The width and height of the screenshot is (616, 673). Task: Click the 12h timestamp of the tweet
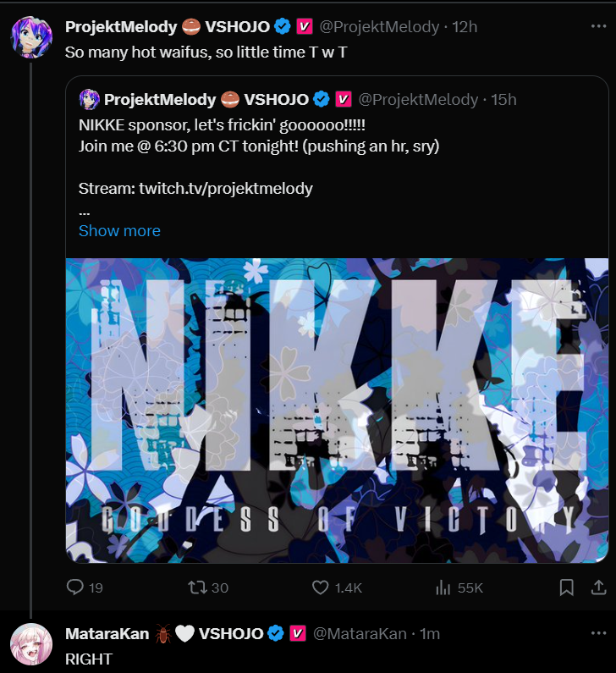465,26
